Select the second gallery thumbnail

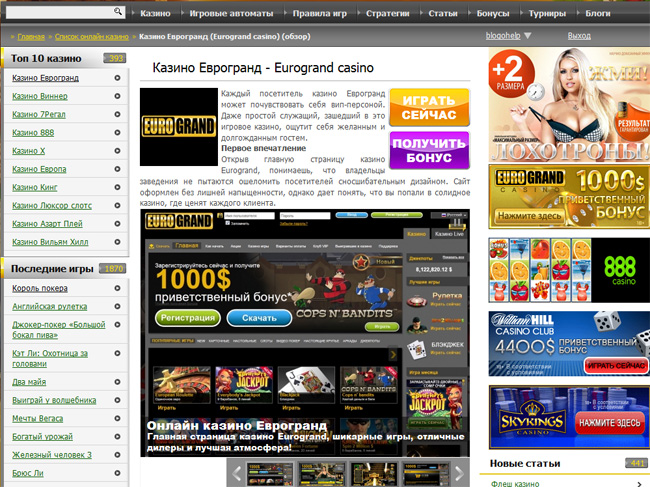(x=322, y=474)
